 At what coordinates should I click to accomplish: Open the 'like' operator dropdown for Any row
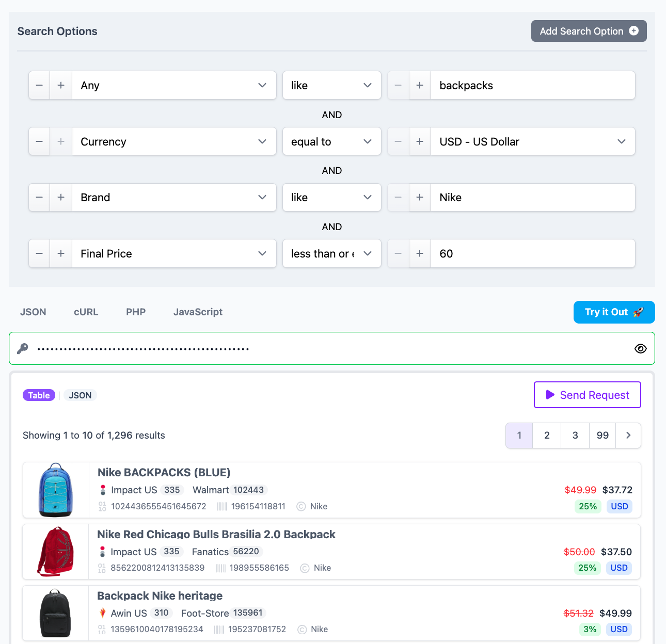click(x=332, y=85)
